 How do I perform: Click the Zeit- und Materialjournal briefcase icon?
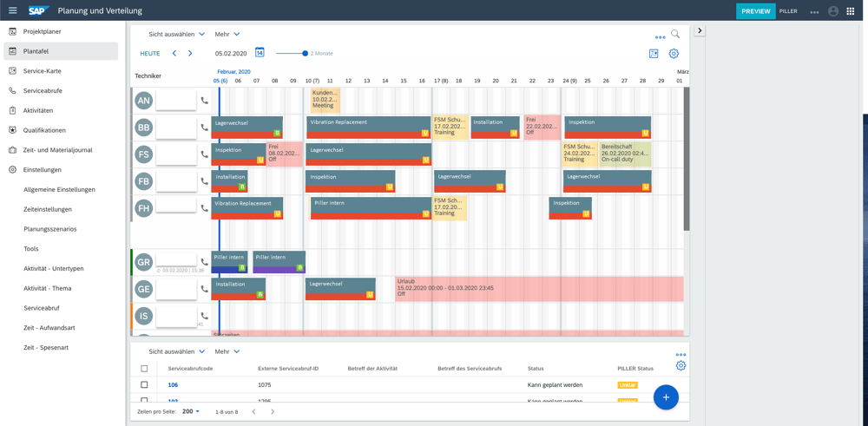(13, 150)
